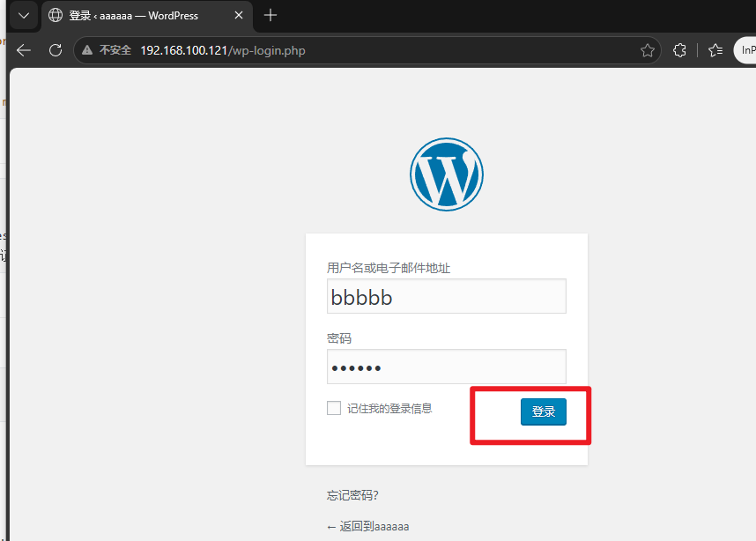Focus the username or email field
The width and height of the screenshot is (756, 541).
(447, 296)
